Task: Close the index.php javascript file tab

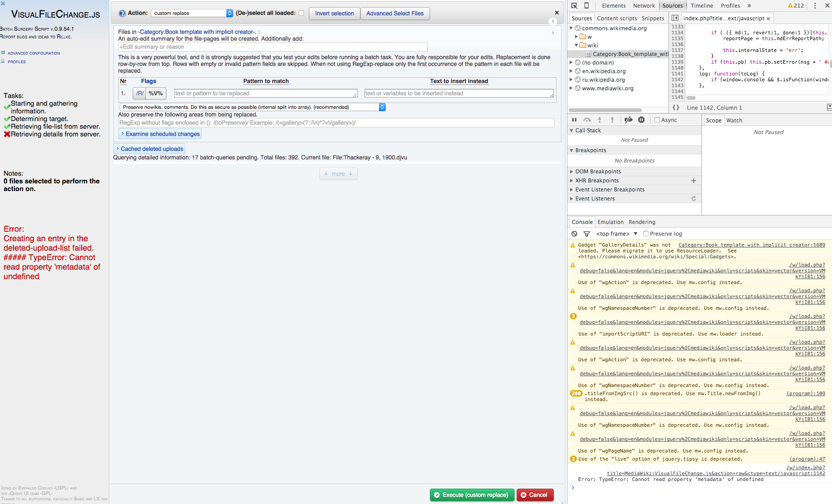Action: pyautogui.click(x=768, y=19)
